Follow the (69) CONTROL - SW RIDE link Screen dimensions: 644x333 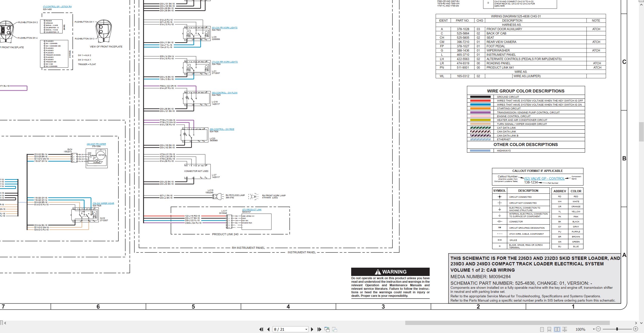pos(222,129)
